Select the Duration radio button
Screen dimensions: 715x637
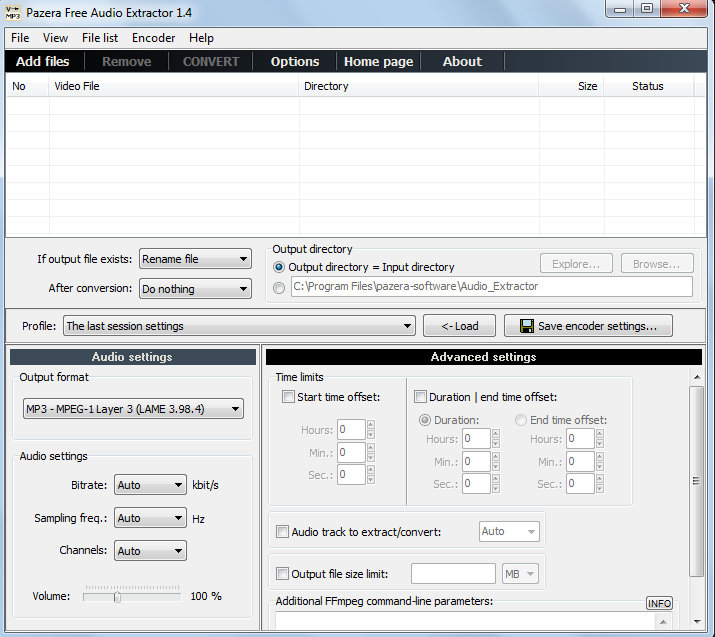tap(425, 420)
